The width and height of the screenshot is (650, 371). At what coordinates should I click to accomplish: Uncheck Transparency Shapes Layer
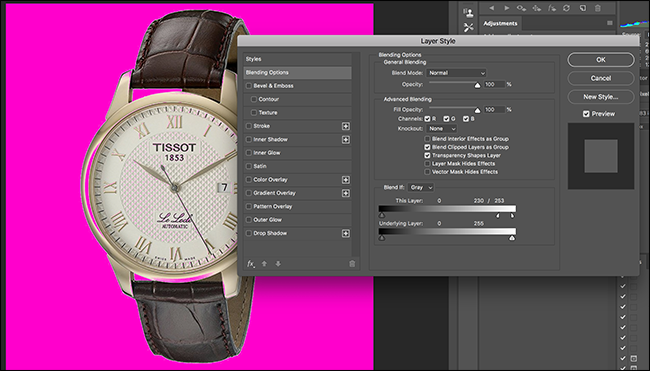427,155
